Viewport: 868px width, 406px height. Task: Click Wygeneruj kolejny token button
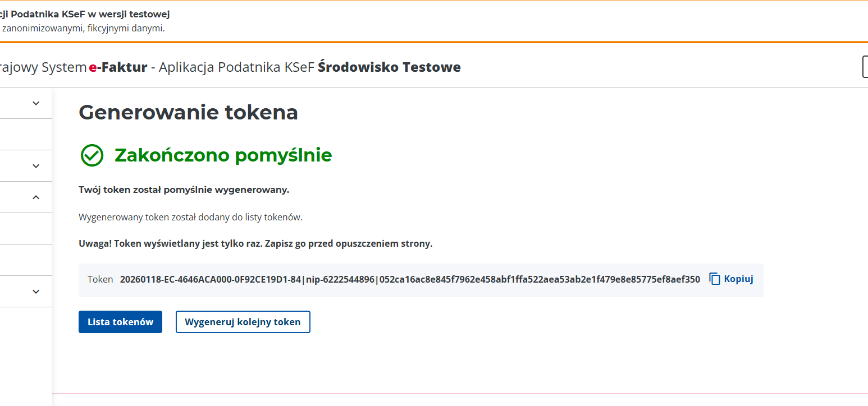[243, 322]
